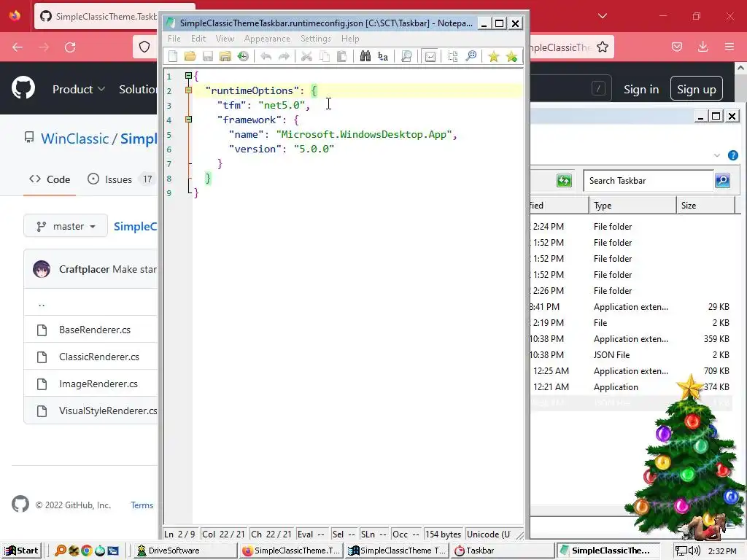Click the Copy icon in Notepad toolbar

click(325, 57)
